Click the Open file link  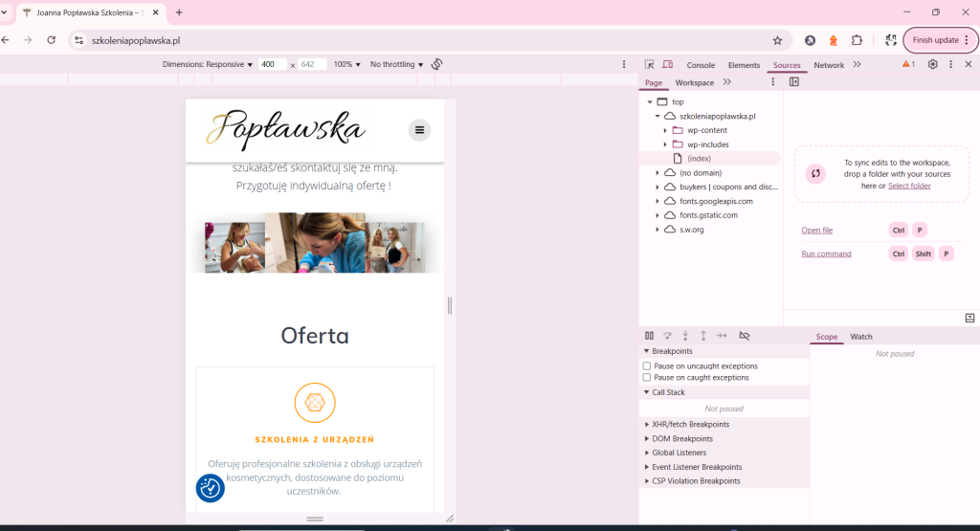tap(817, 230)
